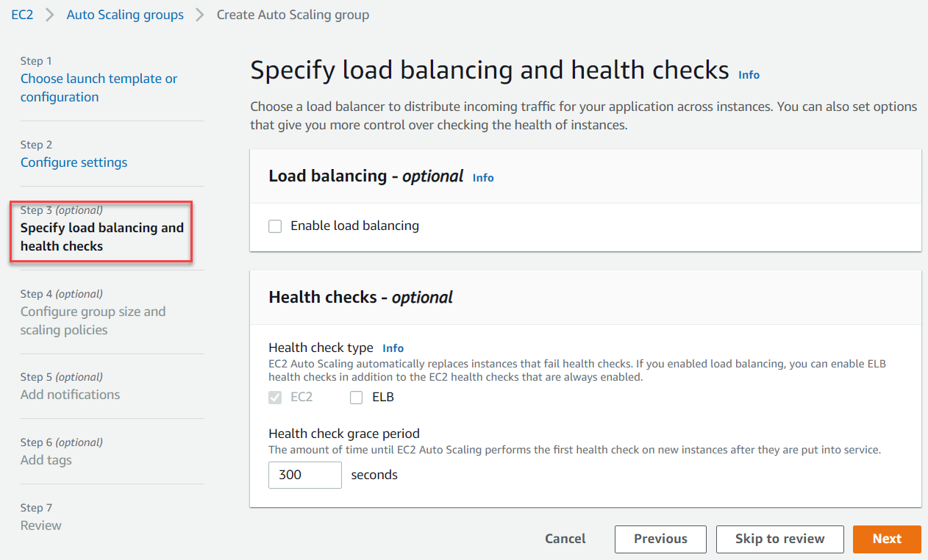Select Step 3 Specify load balancing and health checks

[102, 237]
